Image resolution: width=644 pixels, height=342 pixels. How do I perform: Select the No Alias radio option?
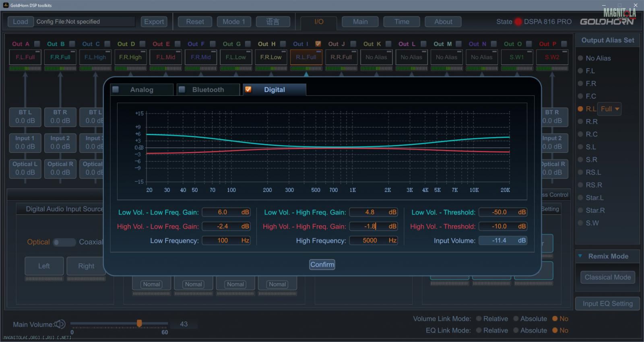580,58
